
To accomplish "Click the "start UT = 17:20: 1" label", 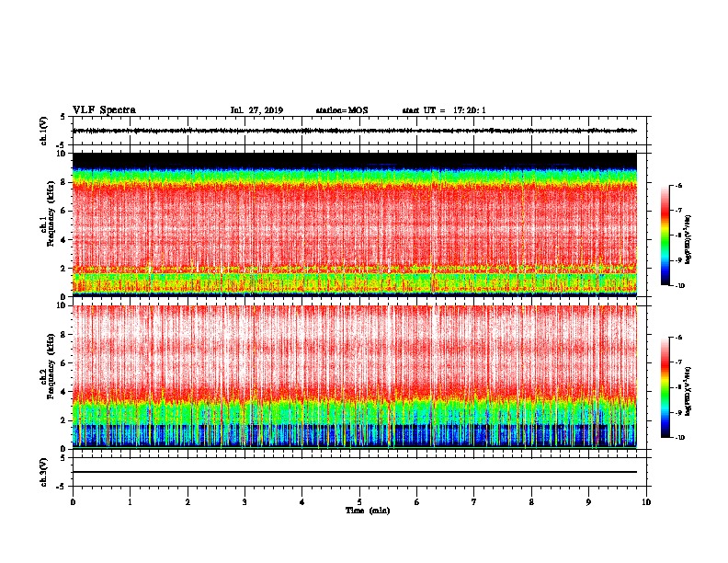I will [x=444, y=110].
